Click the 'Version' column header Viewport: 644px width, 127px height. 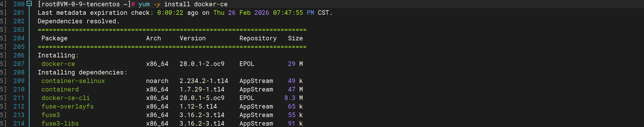[x=193, y=38]
